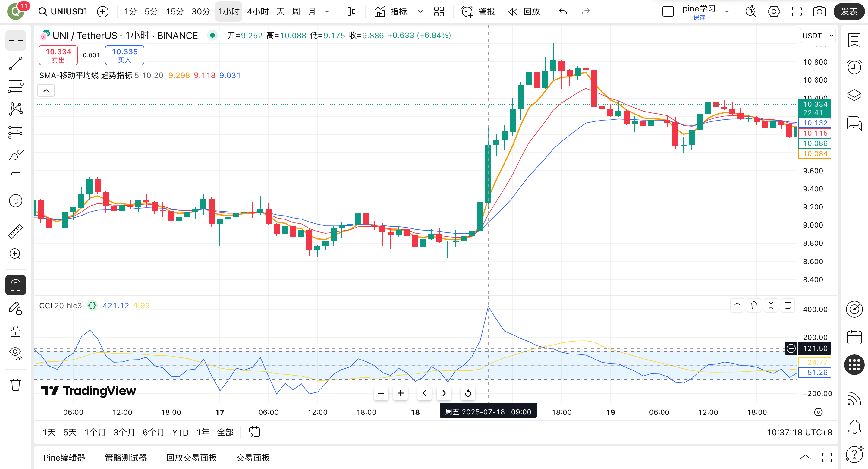Toggle the magnet mode tool
The image size is (868, 469).
(x=15, y=285)
